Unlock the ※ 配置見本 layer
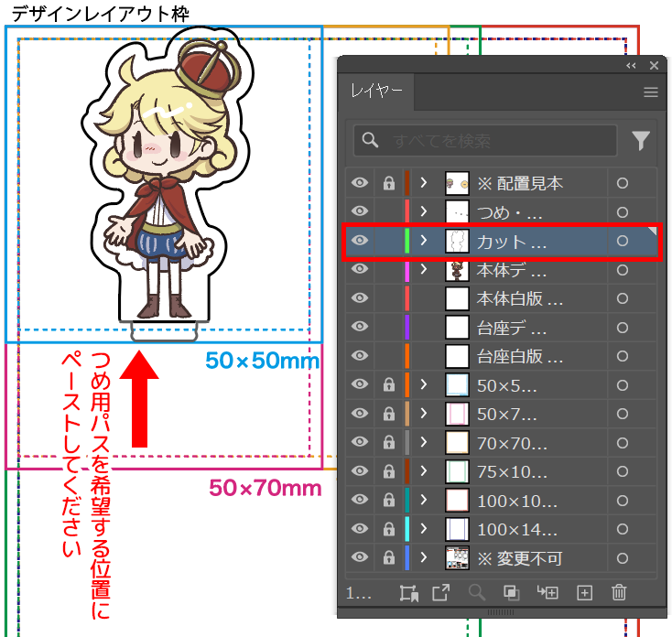 [x=389, y=183]
